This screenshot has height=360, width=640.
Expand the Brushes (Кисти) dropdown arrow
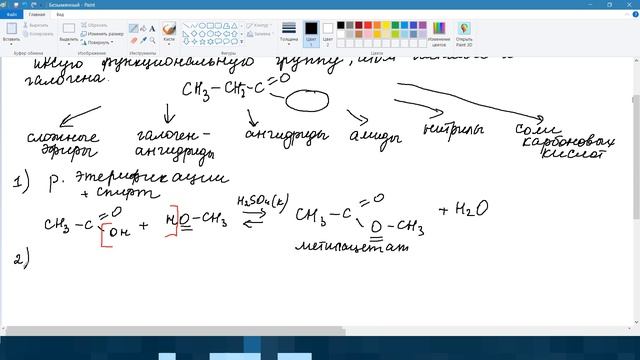click(x=169, y=44)
